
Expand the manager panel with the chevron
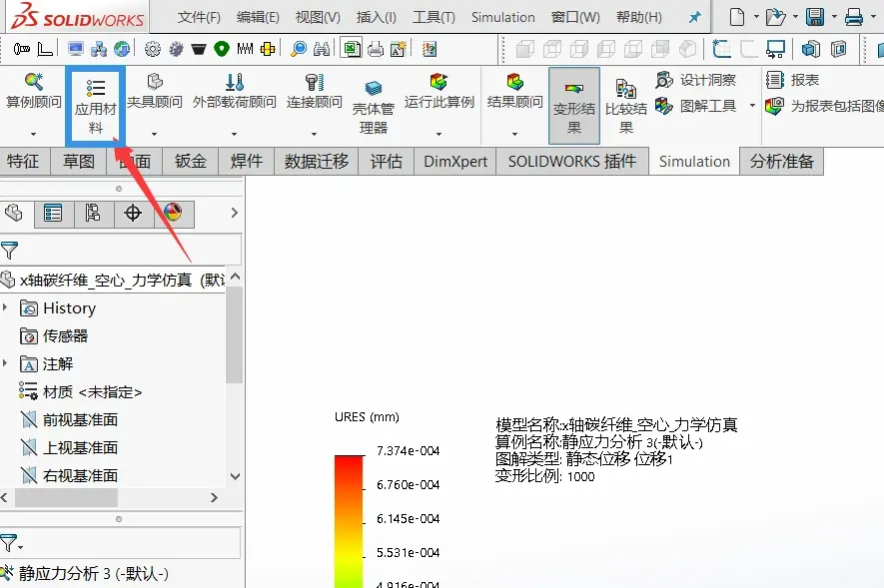[x=235, y=213]
